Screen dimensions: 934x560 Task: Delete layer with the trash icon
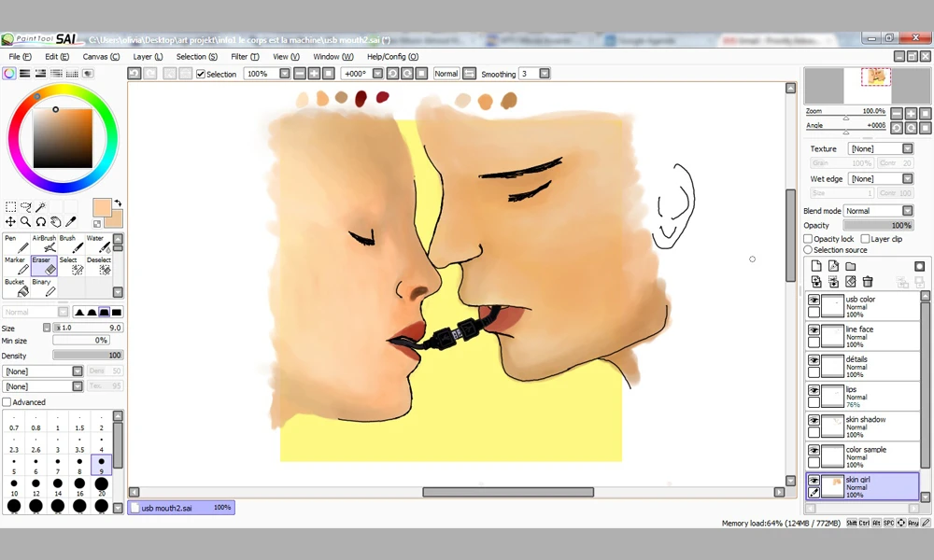coord(868,281)
